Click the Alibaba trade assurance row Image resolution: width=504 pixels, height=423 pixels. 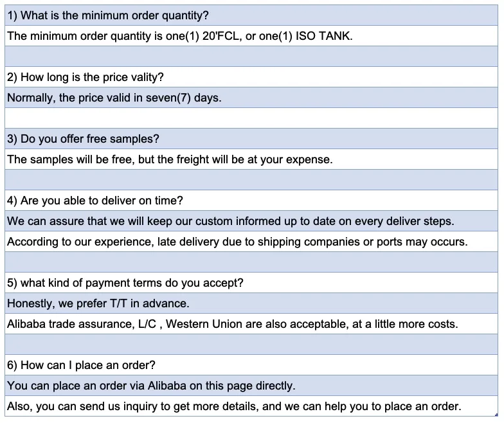[x=251, y=324]
